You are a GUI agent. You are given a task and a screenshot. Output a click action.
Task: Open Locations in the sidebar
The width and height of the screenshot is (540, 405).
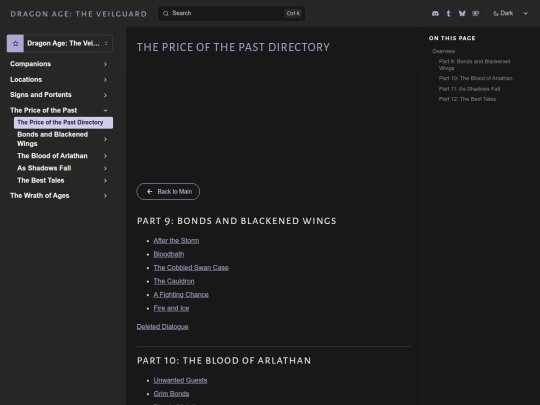click(x=26, y=80)
